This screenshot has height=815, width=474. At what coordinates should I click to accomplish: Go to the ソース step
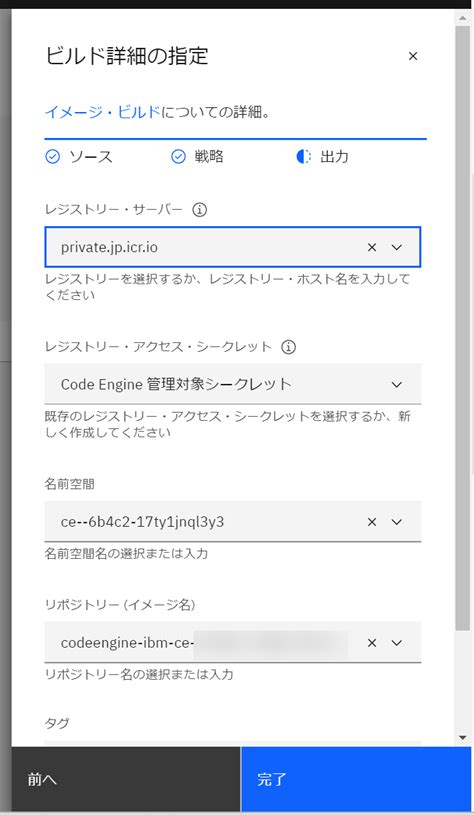point(91,156)
